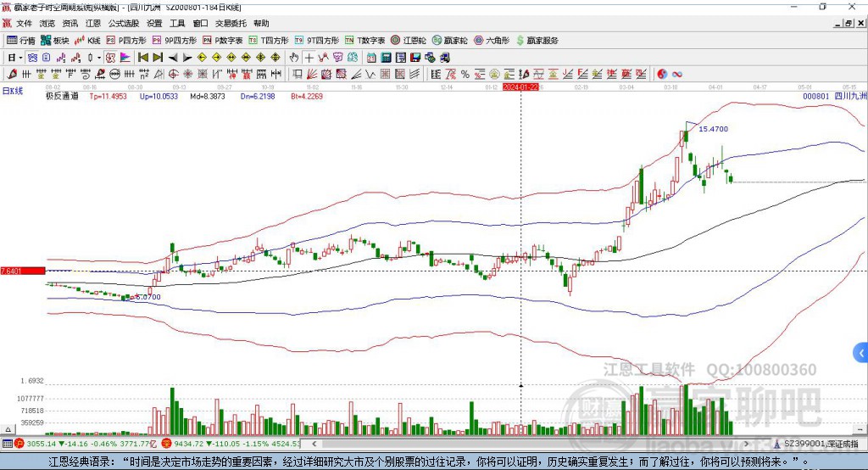This screenshot has width=868, height=470.
Task: Open the 六角形 hexagon tool
Action: pyautogui.click(x=492, y=41)
